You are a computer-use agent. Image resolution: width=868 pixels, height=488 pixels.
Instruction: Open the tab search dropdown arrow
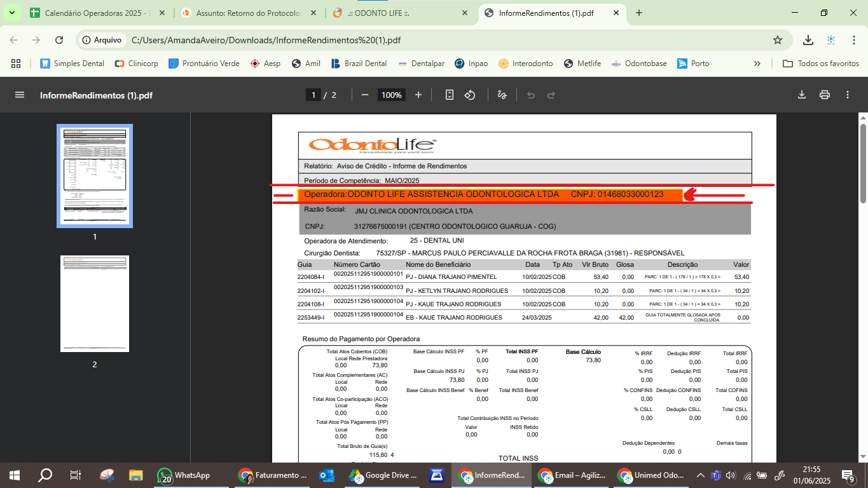coord(12,13)
